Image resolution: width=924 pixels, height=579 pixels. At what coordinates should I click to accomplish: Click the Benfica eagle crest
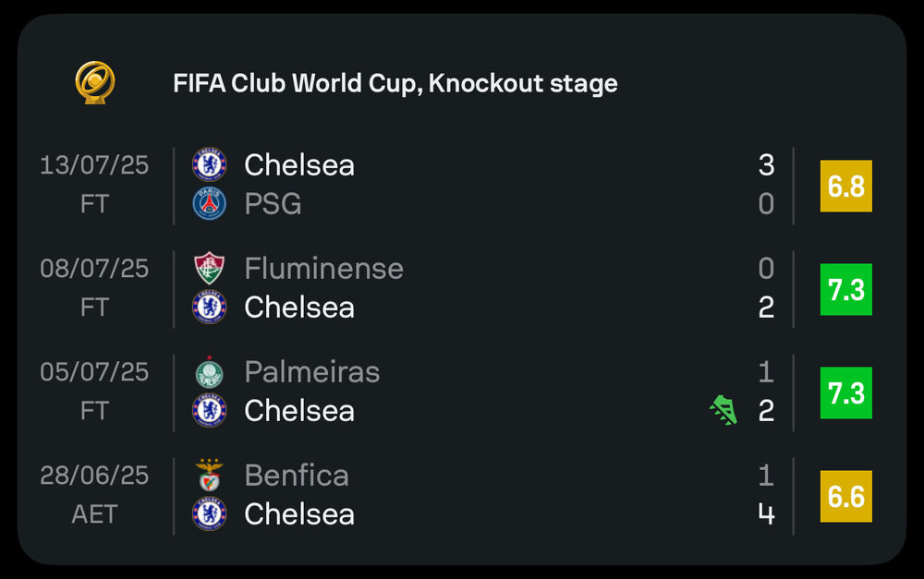[209, 476]
